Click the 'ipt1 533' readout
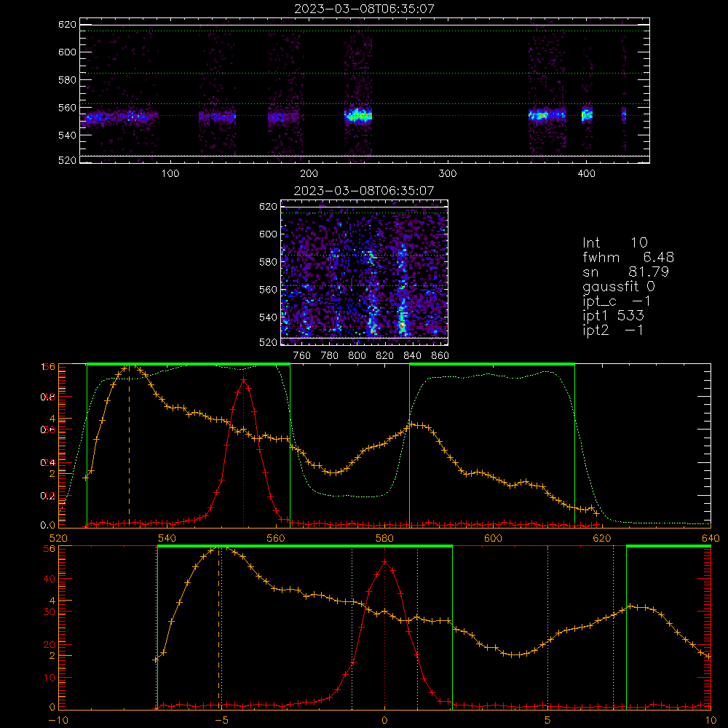 pyautogui.click(x=613, y=316)
